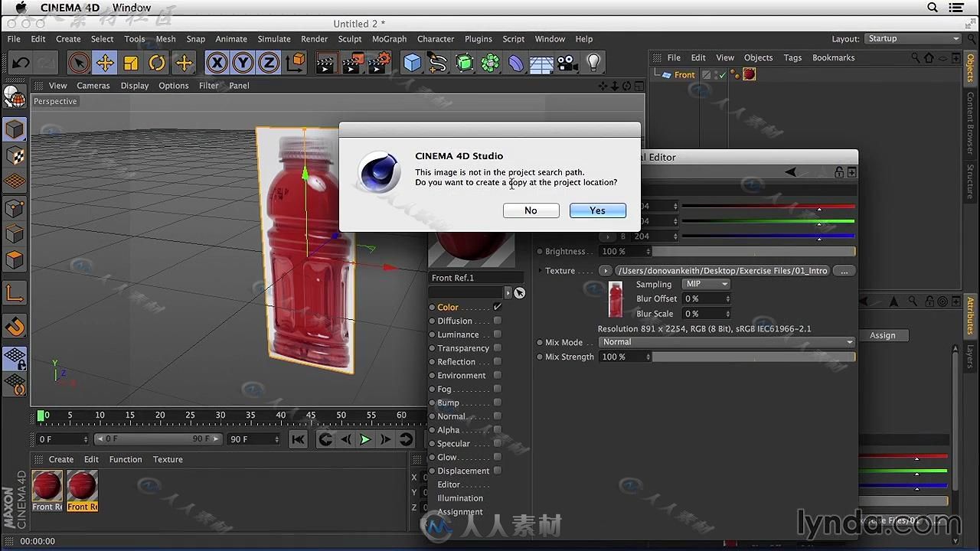Click the green color slider
Image resolution: width=980 pixels, height=551 pixels.
[x=768, y=222]
